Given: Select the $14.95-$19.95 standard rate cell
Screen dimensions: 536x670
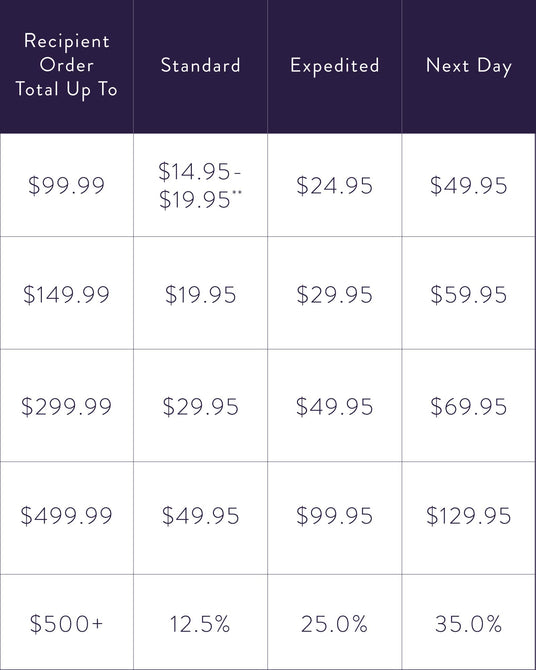Looking at the screenshot, I should [200, 185].
